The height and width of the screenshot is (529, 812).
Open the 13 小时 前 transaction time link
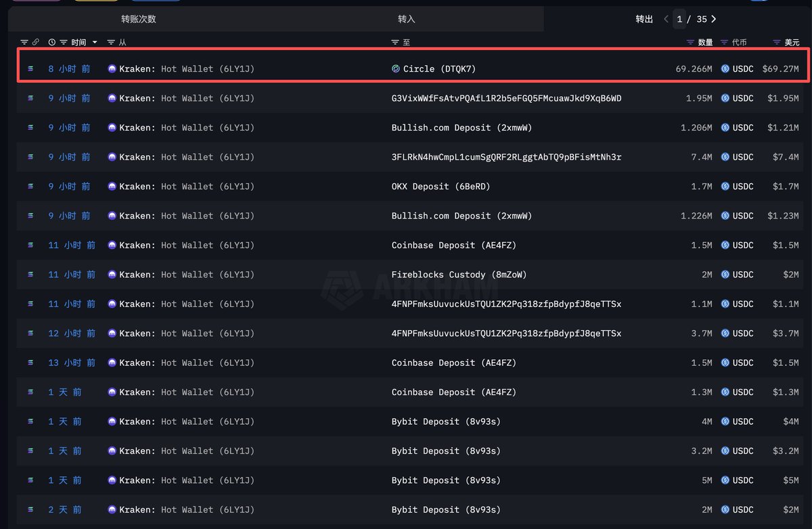[x=72, y=363]
